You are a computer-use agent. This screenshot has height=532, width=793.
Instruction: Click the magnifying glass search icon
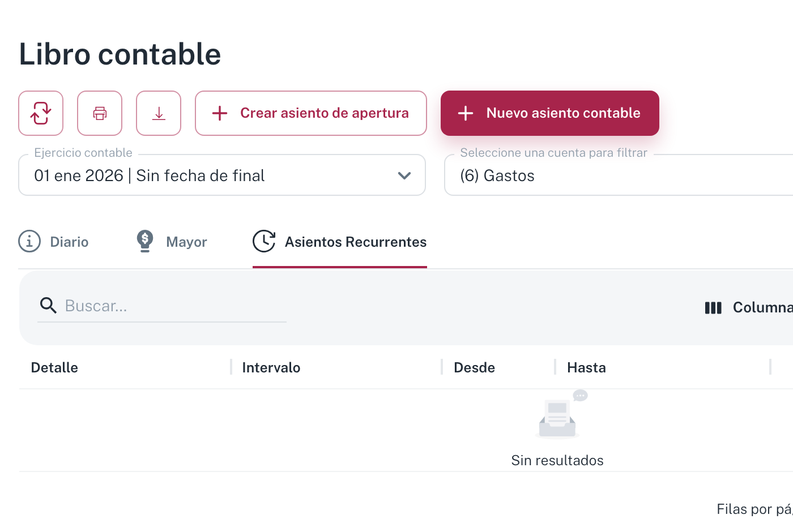click(49, 306)
